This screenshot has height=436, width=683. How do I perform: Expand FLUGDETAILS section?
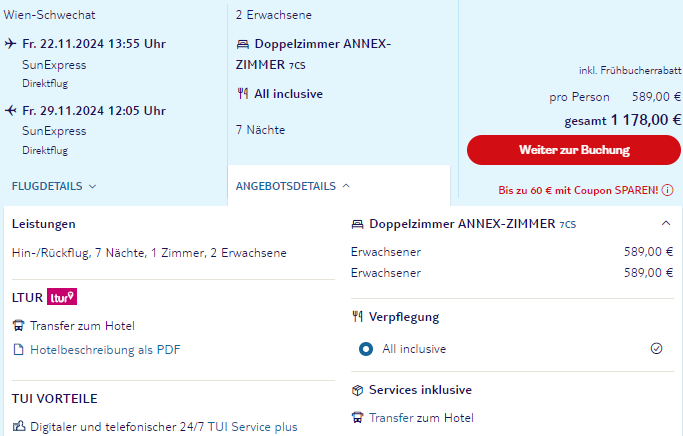click(x=54, y=186)
